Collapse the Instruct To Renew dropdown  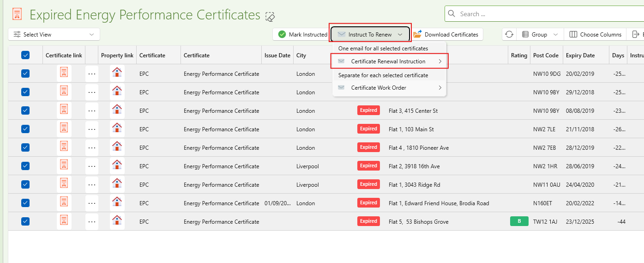click(x=370, y=34)
